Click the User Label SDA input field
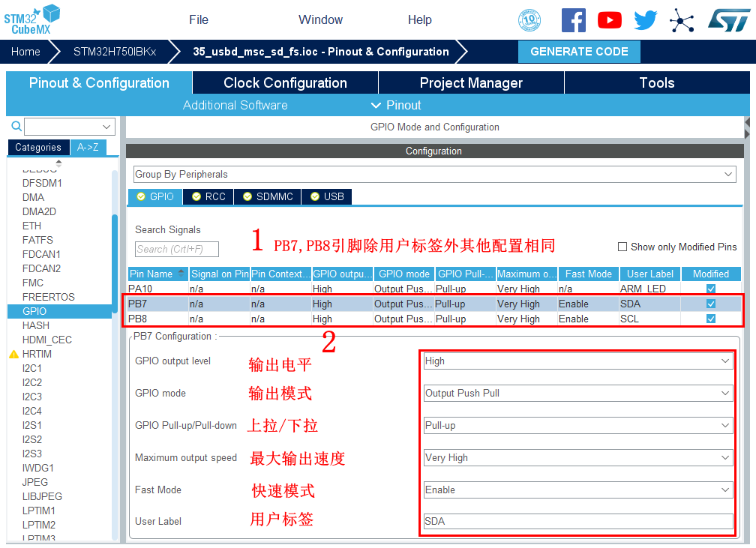Image resolution: width=756 pixels, height=548 pixels. point(577,521)
